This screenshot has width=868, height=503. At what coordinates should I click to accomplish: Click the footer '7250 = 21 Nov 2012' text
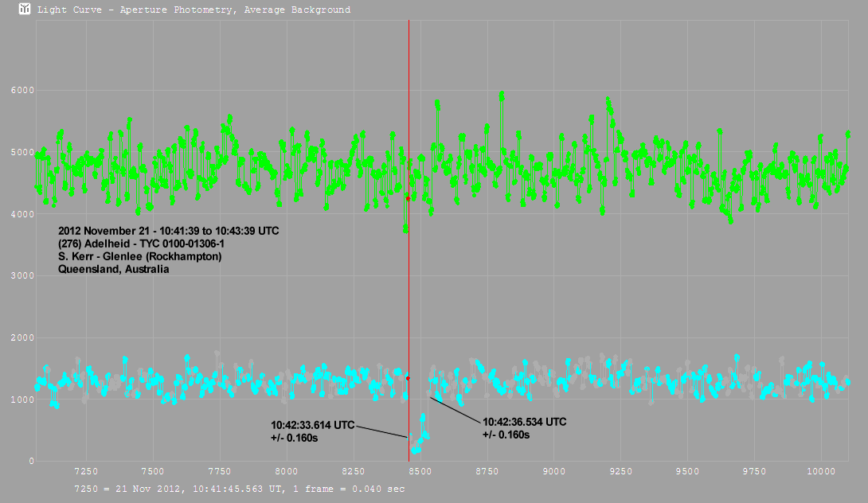coord(239,489)
